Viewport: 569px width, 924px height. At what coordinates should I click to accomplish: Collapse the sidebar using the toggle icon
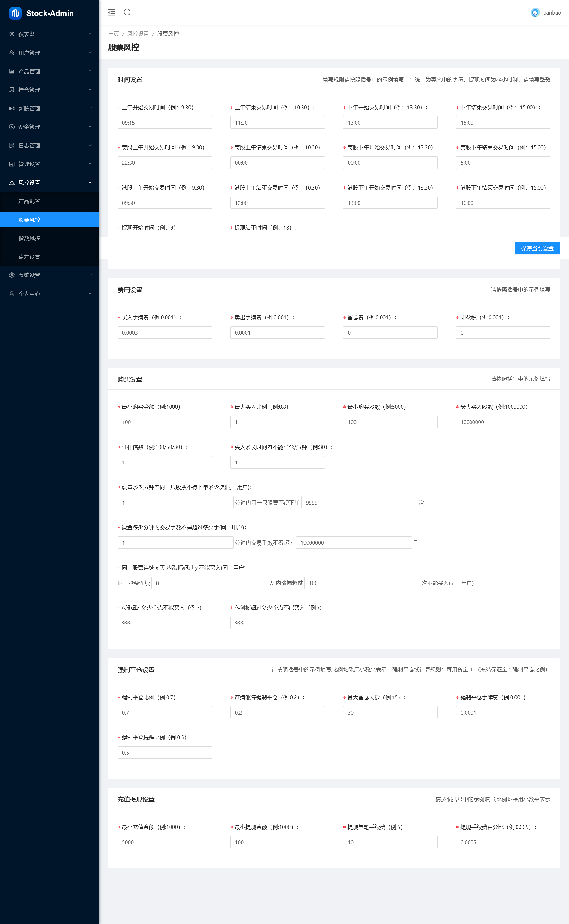point(111,12)
